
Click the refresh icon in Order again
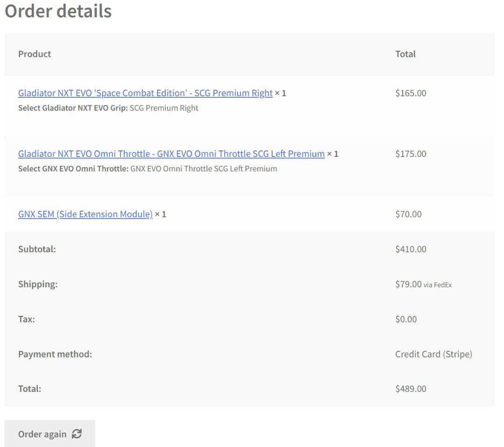(77, 434)
